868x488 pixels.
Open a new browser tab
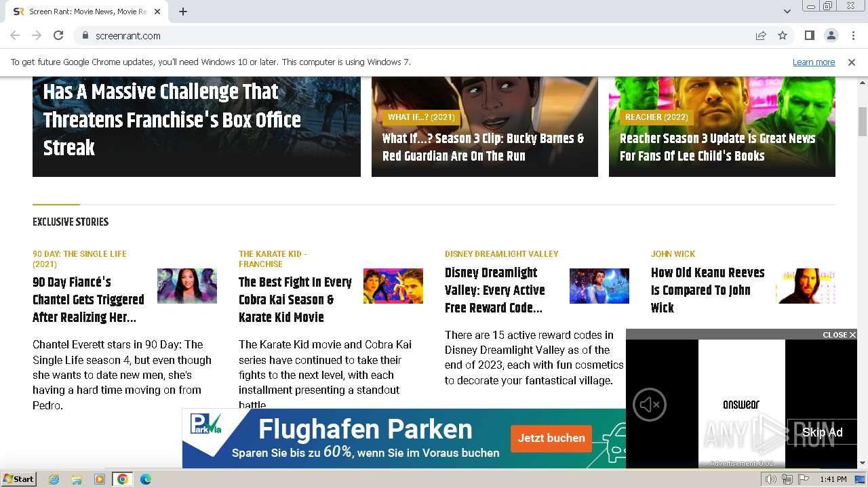click(x=183, y=12)
